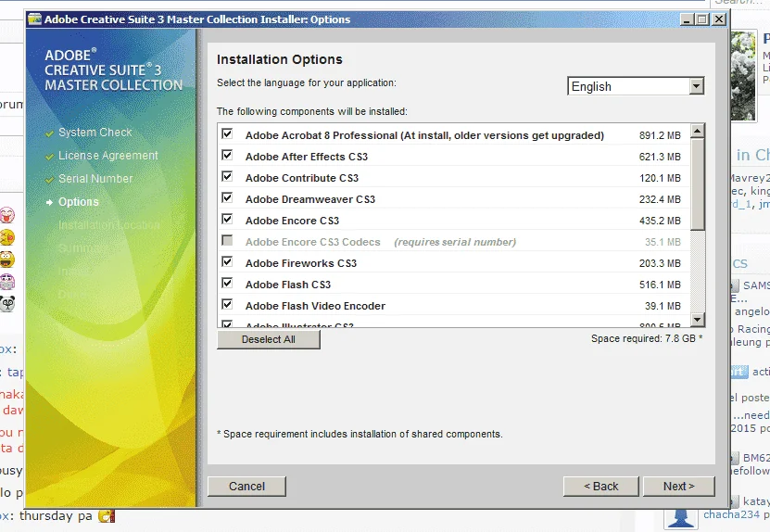Maximize the installer window
Screen dimensions: 770x532
(x=702, y=19)
